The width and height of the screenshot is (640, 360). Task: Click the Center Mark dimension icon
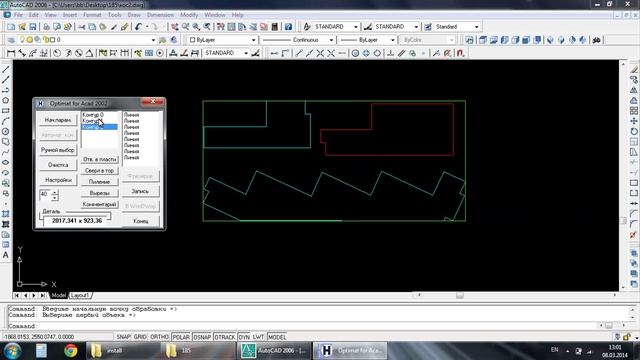pyautogui.click(x=160, y=53)
